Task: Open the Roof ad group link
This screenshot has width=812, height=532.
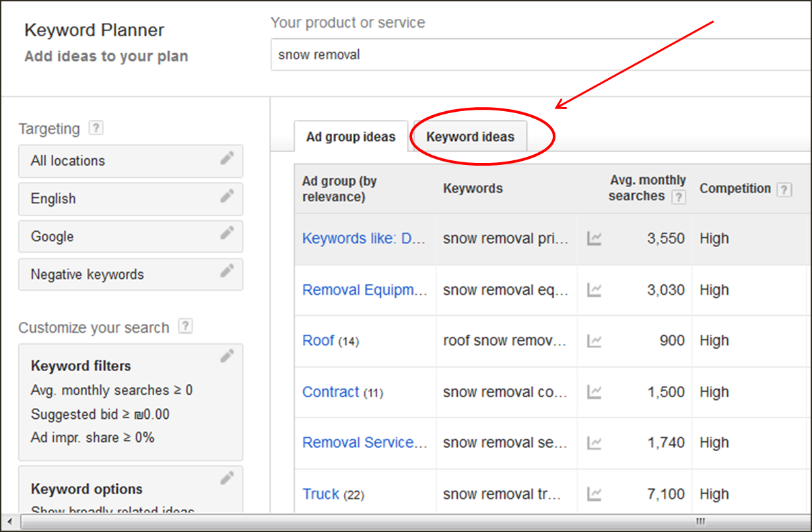Action: (x=318, y=341)
